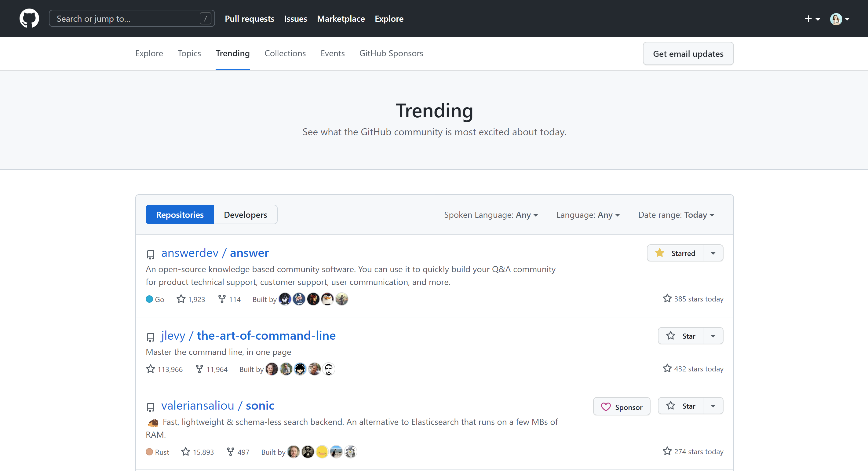Expand the Language filter dropdown

click(588, 215)
